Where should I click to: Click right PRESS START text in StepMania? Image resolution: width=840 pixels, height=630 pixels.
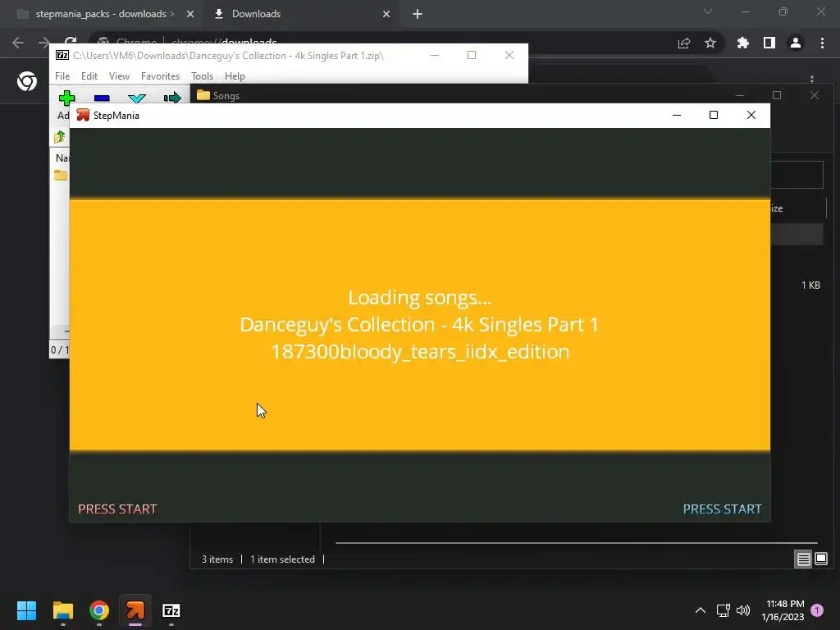pos(722,509)
